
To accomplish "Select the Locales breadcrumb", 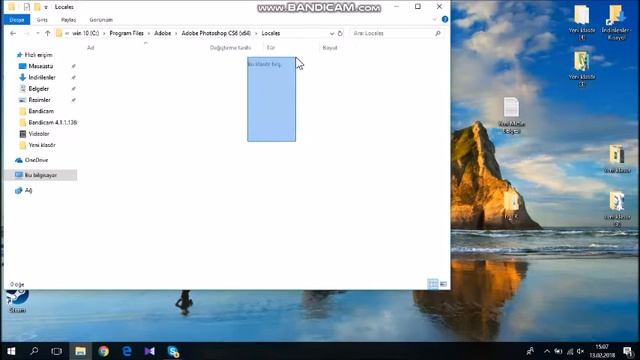I will 271,33.
